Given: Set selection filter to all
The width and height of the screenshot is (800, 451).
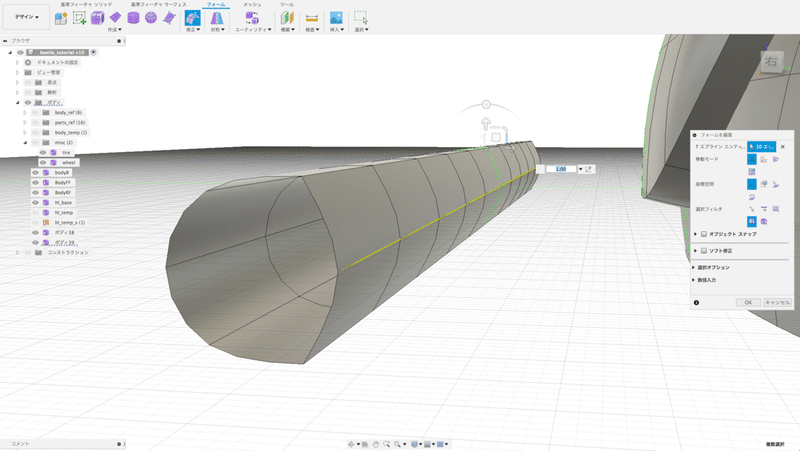Looking at the screenshot, I should pos(752,221).
